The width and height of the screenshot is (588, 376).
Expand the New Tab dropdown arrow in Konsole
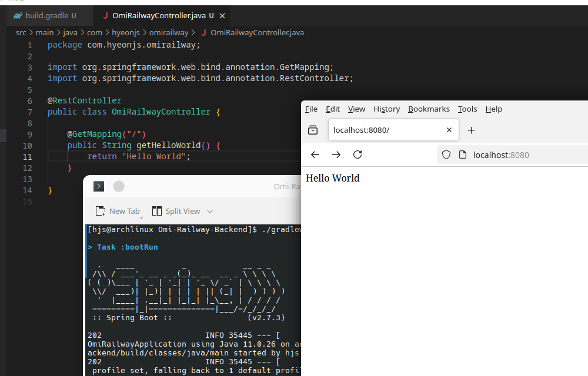tap(141, 217)
